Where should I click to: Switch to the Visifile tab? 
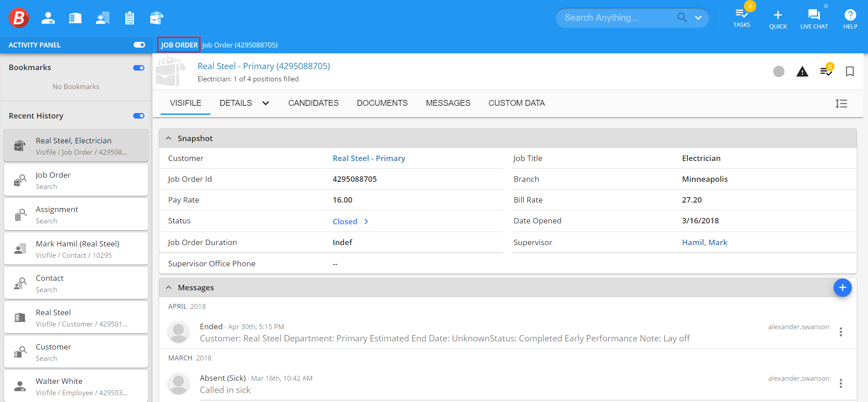(186, 103)
